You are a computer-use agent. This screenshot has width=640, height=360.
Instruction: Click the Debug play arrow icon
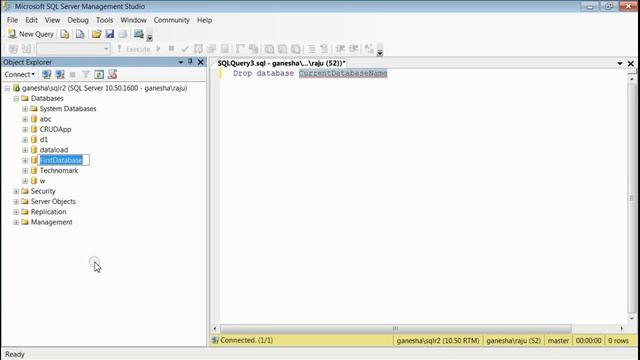click(158, 49)
